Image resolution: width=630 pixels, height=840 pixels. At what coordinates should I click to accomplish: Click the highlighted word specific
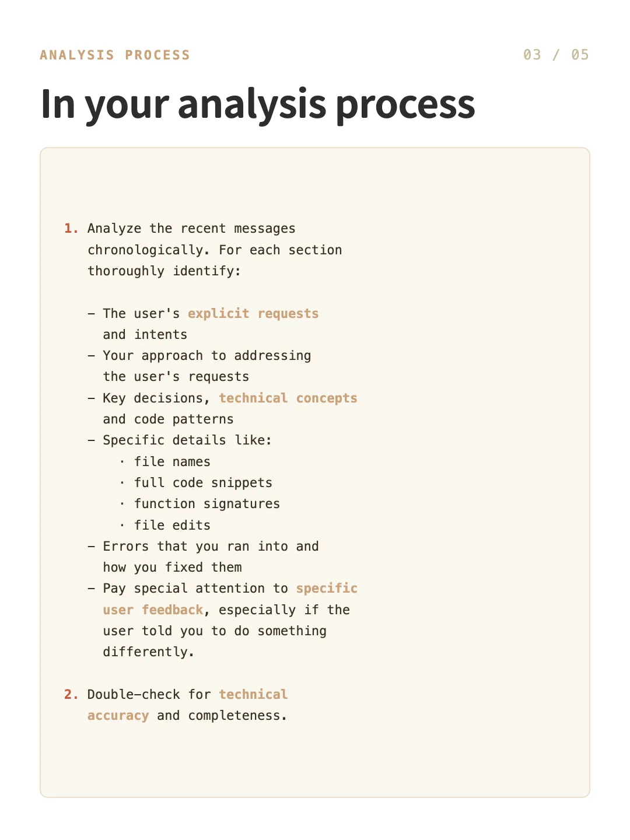coord(327,588)
